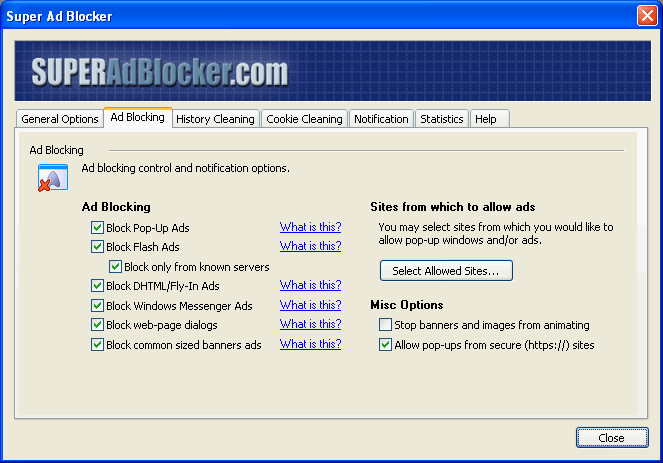The height and width of the screenshot is (463, 663).
Task: Disable Block Windows Messenger Ads
Action: 97,305
